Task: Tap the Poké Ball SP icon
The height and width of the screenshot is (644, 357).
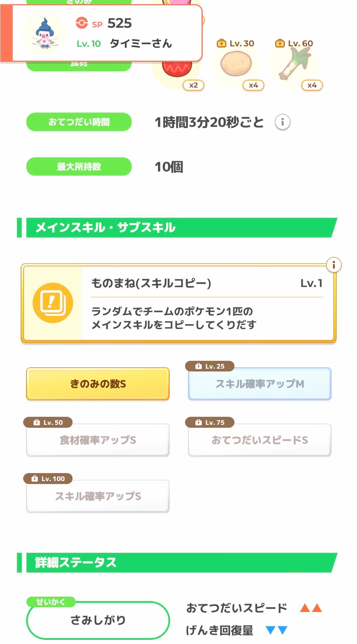Action: [82, 23]
